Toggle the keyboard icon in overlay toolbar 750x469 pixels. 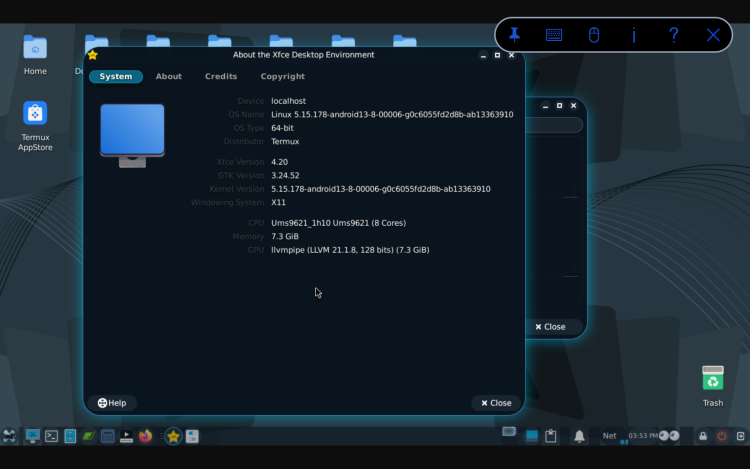(x=554, y=35)
